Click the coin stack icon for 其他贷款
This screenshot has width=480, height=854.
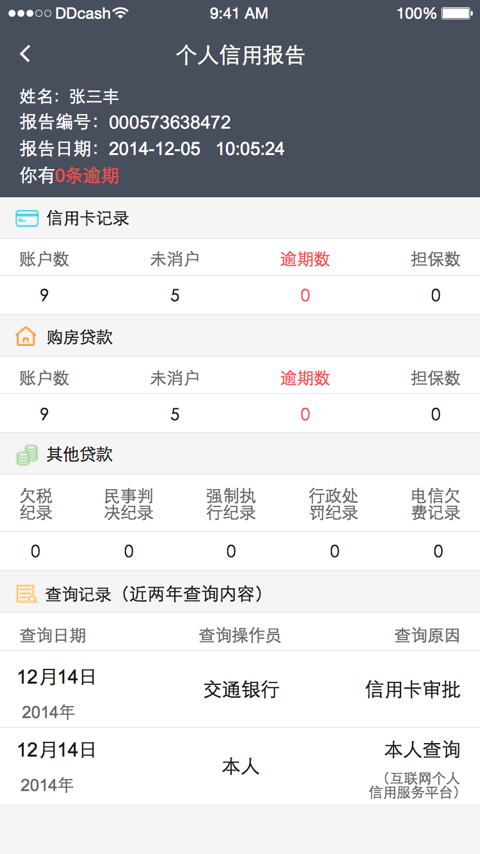click(27, 454)
